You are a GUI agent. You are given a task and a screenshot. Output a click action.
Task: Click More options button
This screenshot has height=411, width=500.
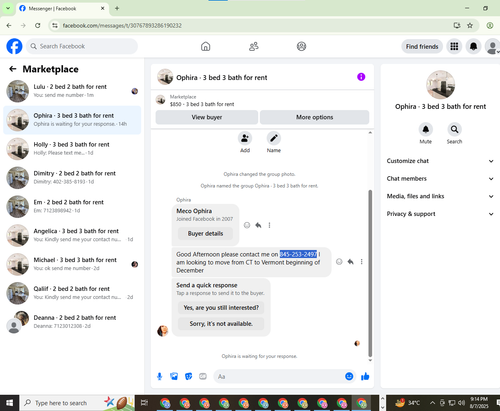pyautogui.click(x=314, y=117)
